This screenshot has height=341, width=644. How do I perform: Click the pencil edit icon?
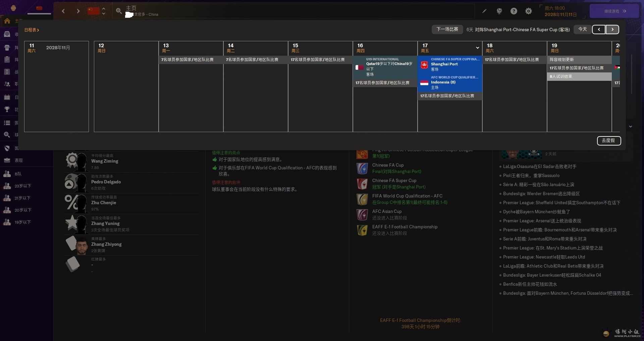click(484, 11)
